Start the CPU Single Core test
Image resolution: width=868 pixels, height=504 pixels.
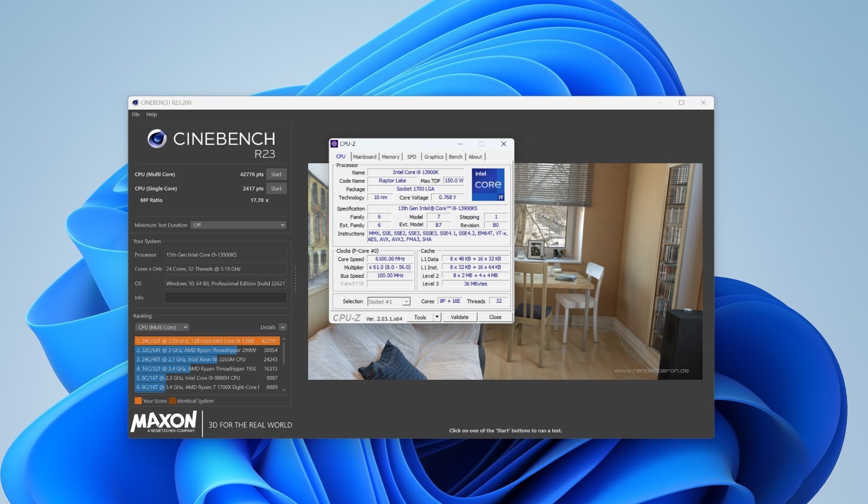coord(276,188)
